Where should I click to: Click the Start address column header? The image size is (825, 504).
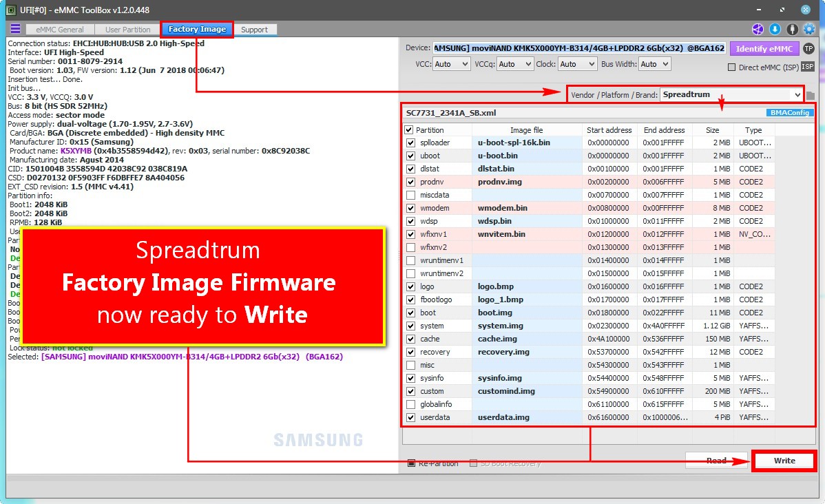click(609, 130)
